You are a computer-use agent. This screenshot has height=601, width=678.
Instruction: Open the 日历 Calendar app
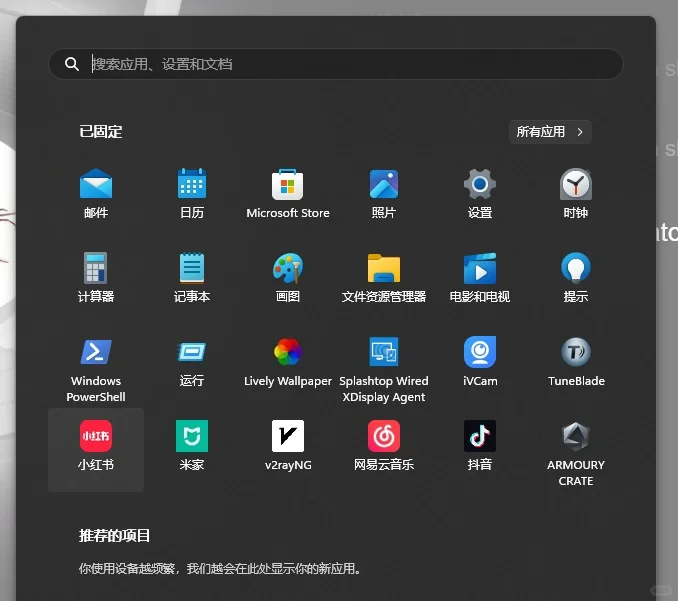(192, 193)
